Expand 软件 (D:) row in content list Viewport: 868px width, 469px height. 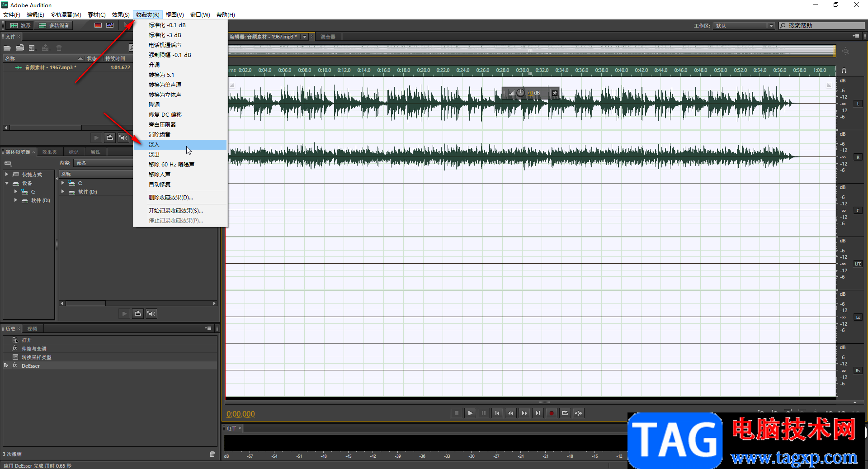(63, 191)
